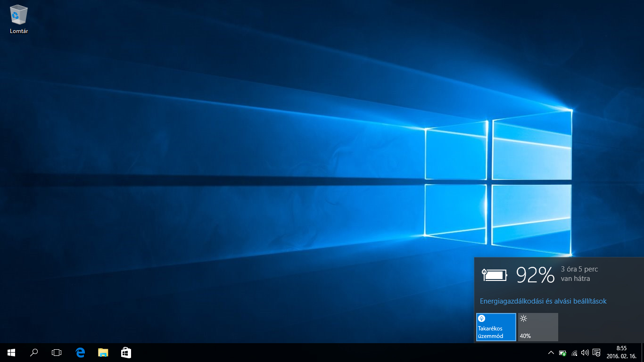Screen dimensions: 644x362
Task: Click the 40% screen brightness tile
Action: click(x=538, y=327)
